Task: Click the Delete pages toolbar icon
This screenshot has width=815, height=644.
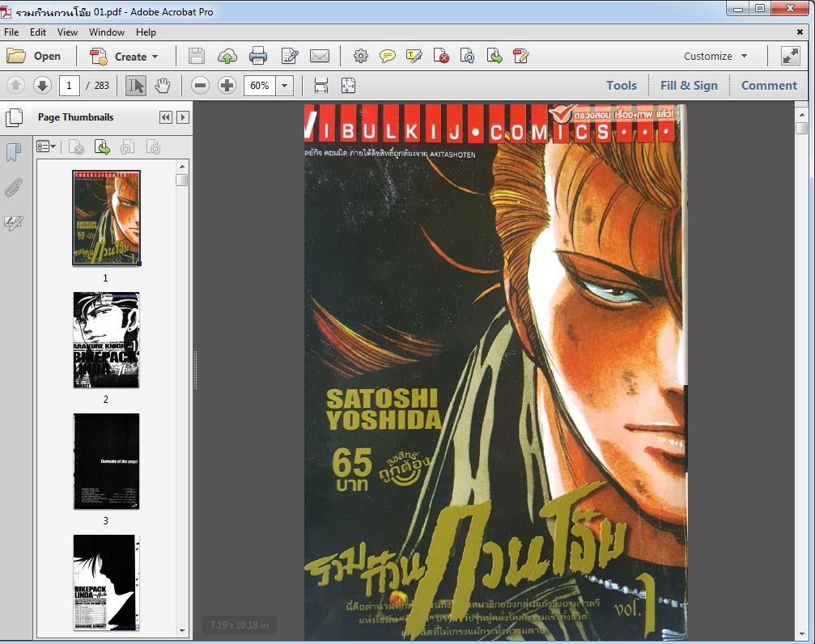Action: (441, 56)
